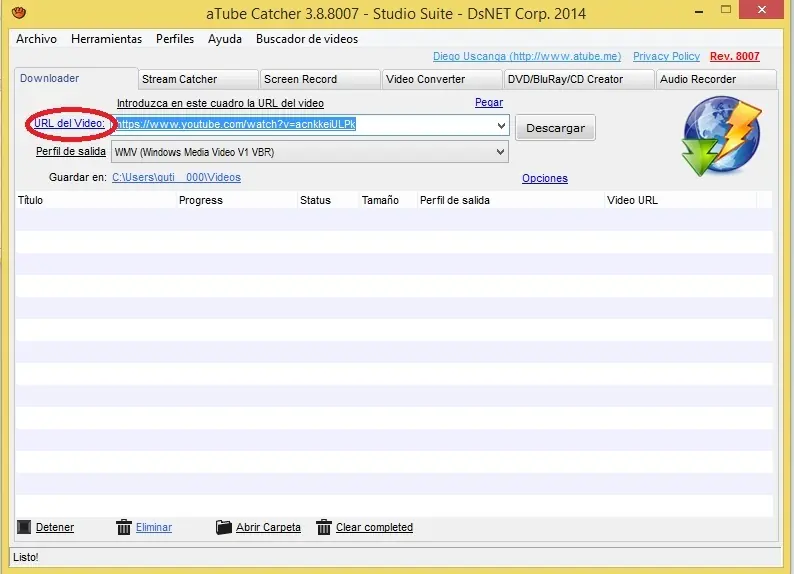Switch to the Stream Catcher tab
This screenshot has height=574, width=794.
pos(198,79)
